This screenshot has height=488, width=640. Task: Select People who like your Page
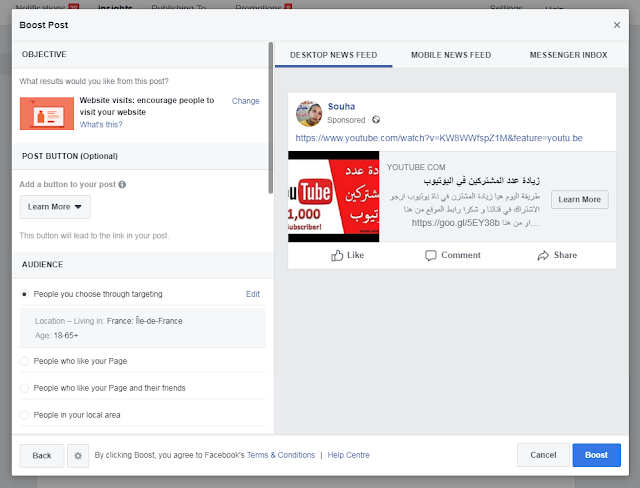tap(24, 361)
